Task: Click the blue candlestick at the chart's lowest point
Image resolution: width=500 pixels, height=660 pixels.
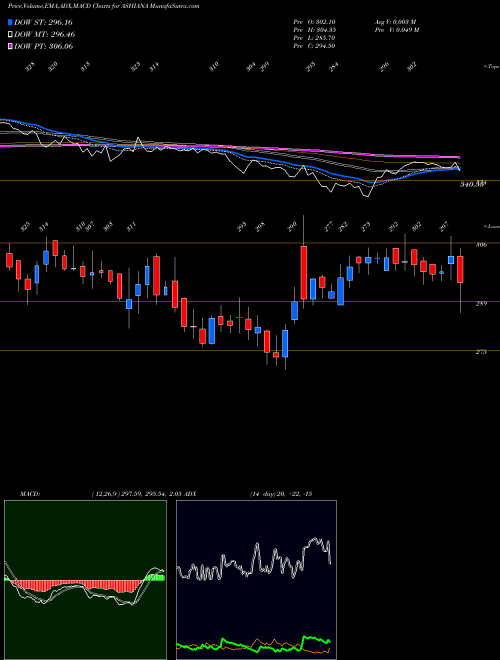Action: pyautogui.click(x=285, y=343)
